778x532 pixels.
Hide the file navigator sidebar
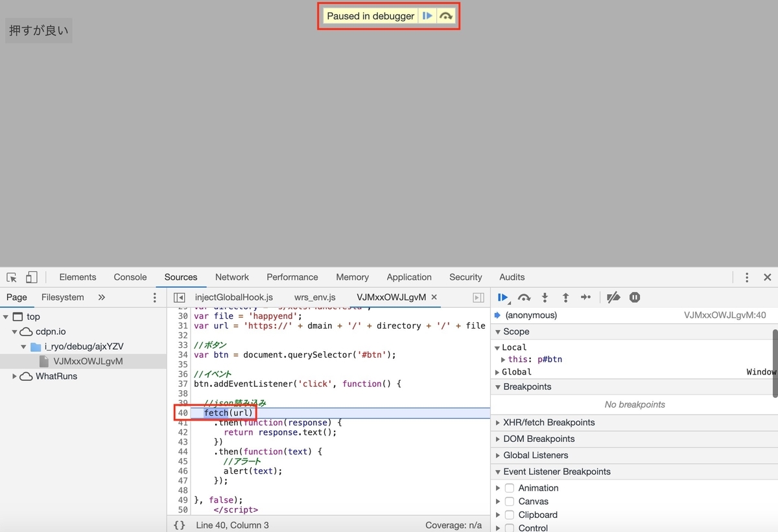180,297
